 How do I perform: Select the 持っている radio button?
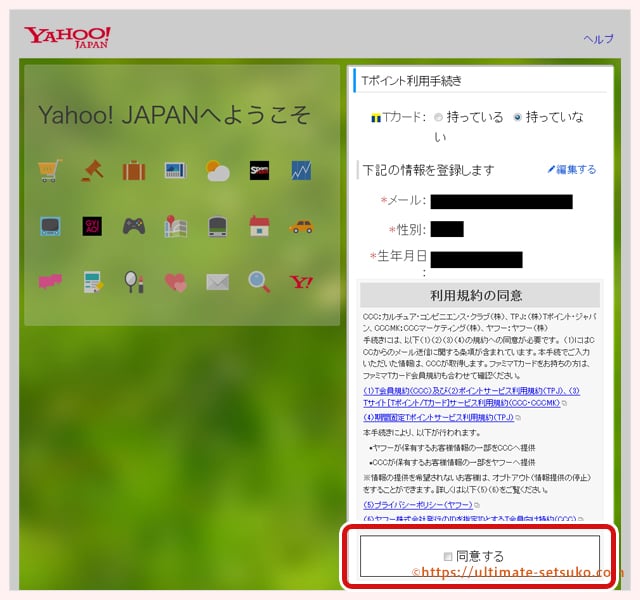pos(438,117)
